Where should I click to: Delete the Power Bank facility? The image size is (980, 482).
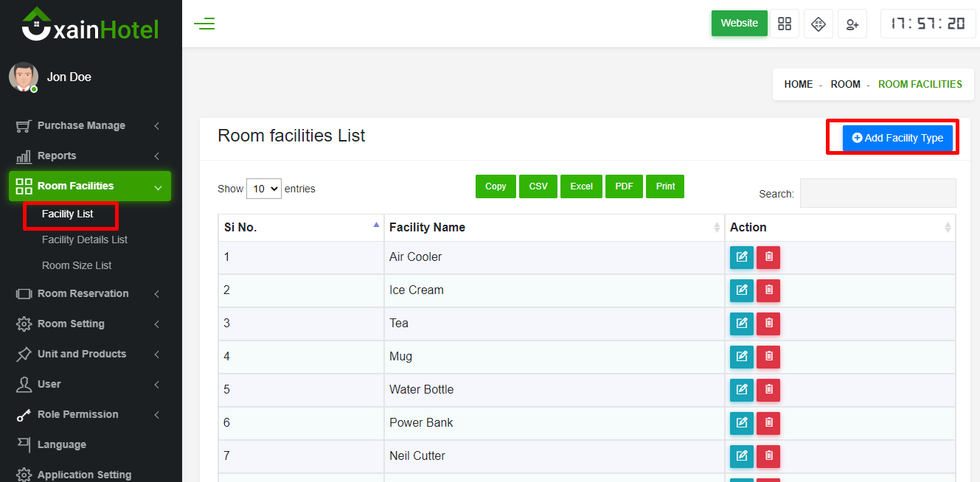click(768, 423)
